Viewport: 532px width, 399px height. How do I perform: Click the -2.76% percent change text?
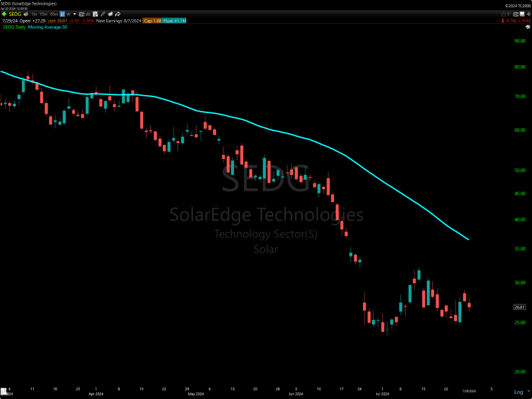[88, 21]
